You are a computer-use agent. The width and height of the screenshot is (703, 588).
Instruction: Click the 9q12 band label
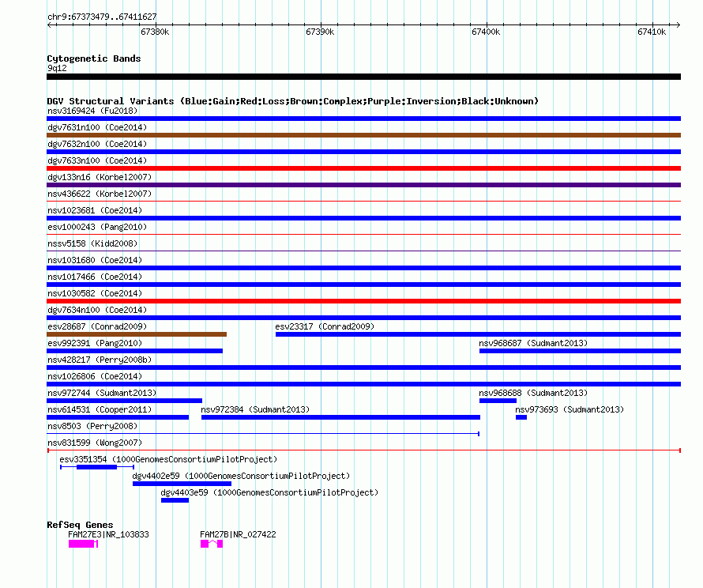click(x=57, y=68)
